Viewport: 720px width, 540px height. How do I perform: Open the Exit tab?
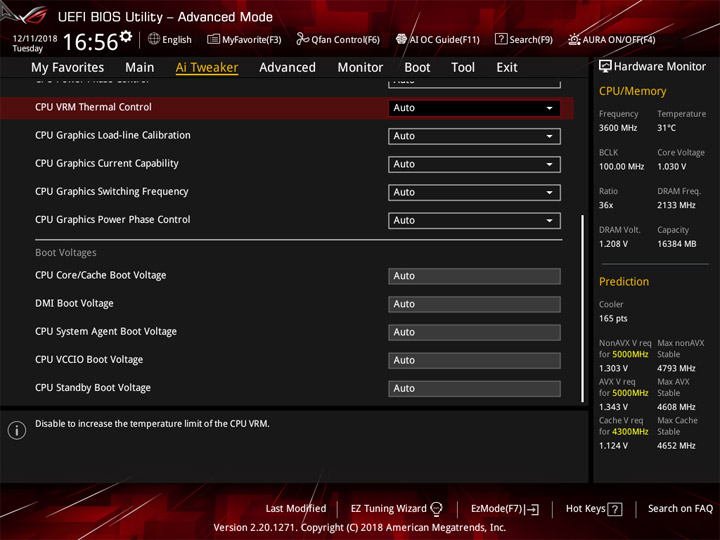click(507, 68)
